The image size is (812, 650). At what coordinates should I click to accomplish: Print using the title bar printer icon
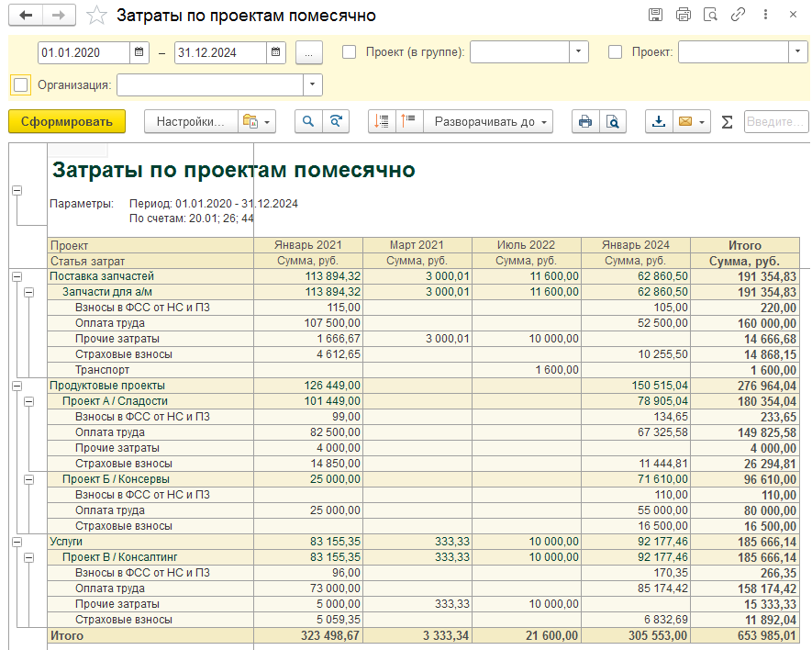click(683, 15)
